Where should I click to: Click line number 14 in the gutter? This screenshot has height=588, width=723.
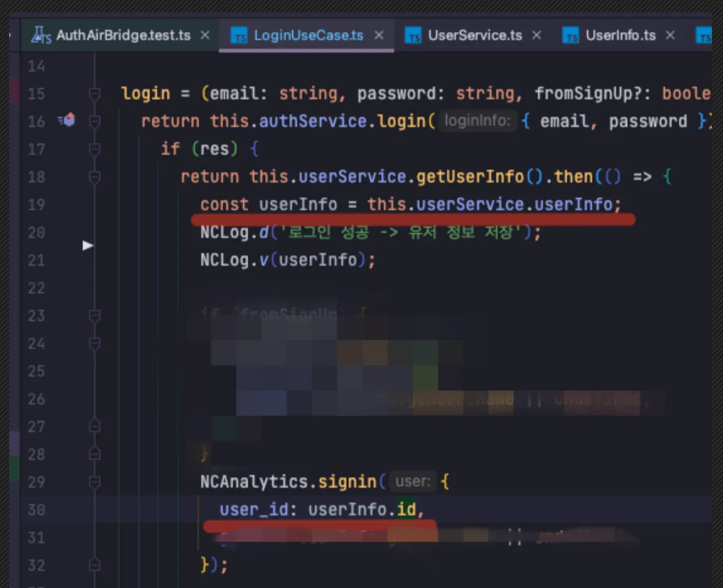(36, 66)
